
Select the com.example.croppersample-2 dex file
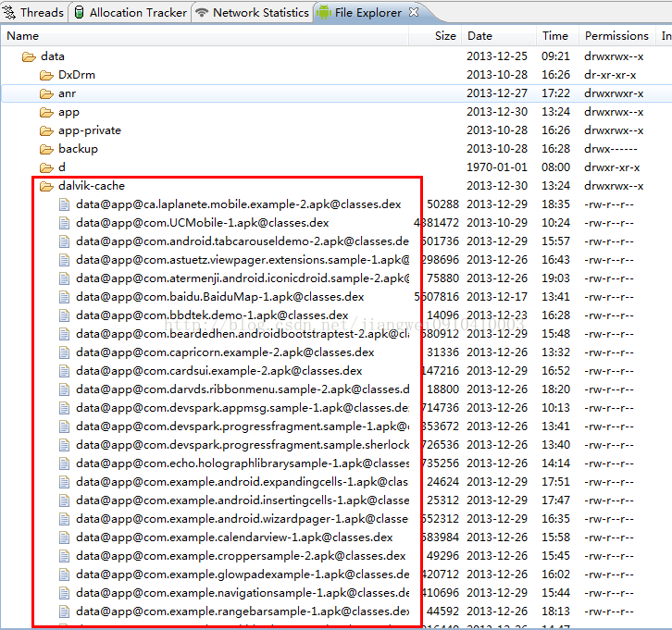click(x=241, y=556)
